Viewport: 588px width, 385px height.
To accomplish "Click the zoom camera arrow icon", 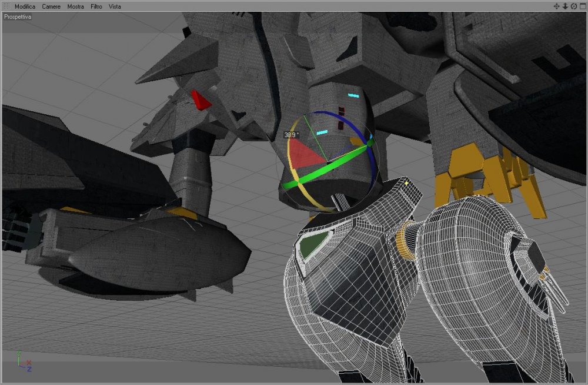I will [x=564, y=6].
